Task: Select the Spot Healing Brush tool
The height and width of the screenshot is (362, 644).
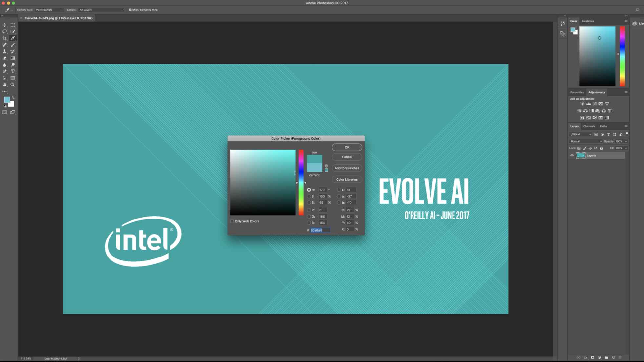Action: pos(4,45)
